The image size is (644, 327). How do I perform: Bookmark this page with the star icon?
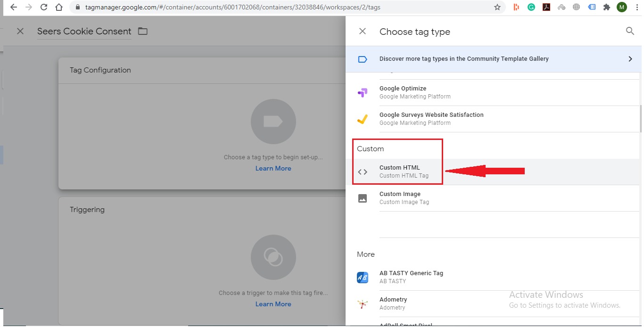click(497, 8)
